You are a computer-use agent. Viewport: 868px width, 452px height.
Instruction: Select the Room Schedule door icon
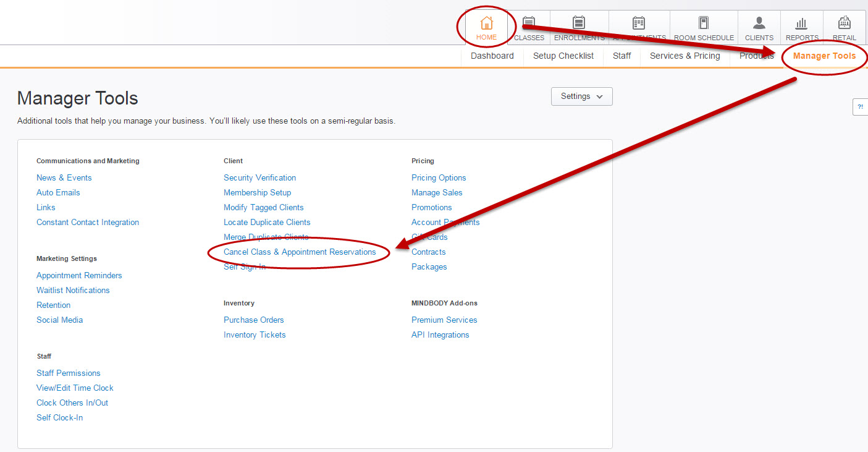(x=704, y=23)
